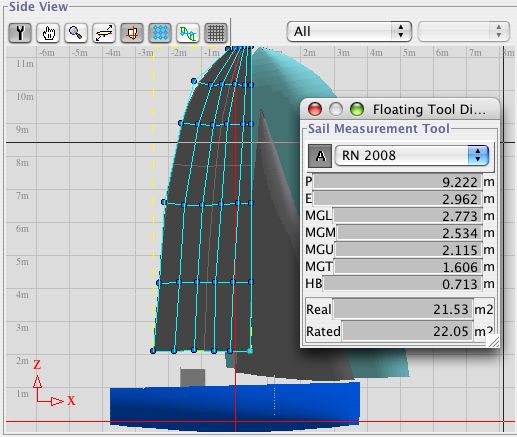Click the Real area value field
This screenshot has height=437, width=517.
click(403, 309)
